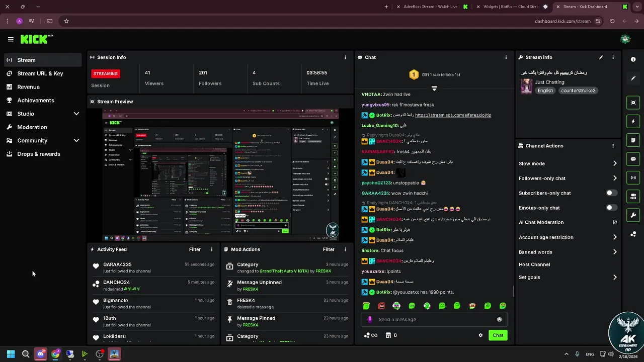644x362 pixels.
Task: Open Windows Start menu
Action: 11,354
